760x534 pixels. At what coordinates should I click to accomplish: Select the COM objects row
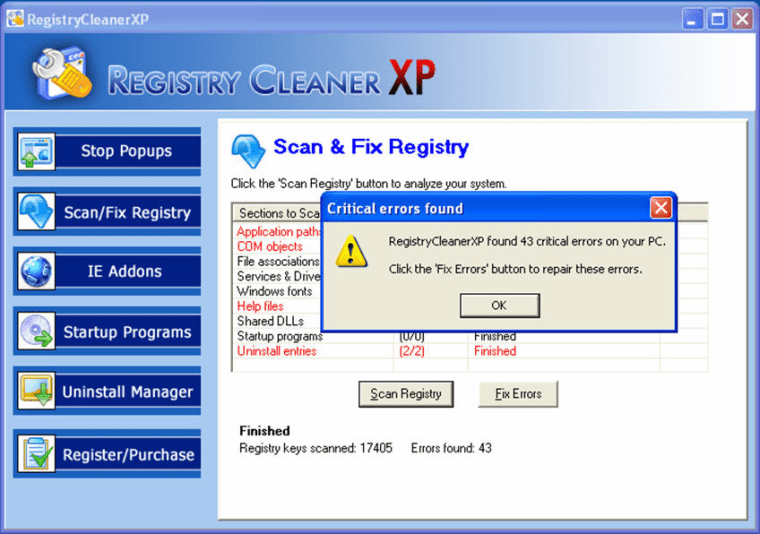click(278, 247)
